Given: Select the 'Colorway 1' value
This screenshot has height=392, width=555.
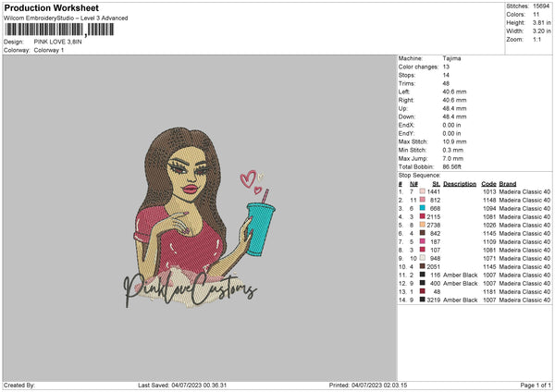Looking at the screenshot, I should point(49,50).
